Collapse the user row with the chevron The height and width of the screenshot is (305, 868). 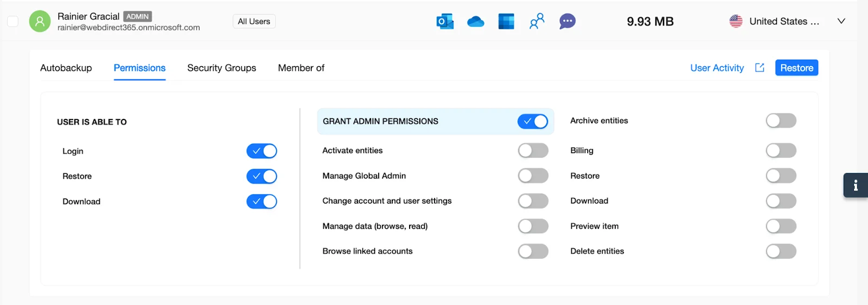[x=841, y=21]
